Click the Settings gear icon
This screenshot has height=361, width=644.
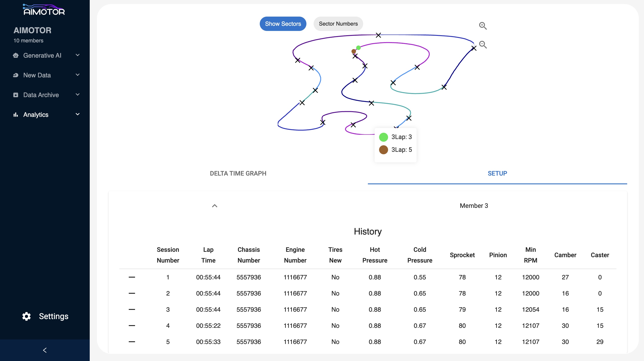click(26, 316)
